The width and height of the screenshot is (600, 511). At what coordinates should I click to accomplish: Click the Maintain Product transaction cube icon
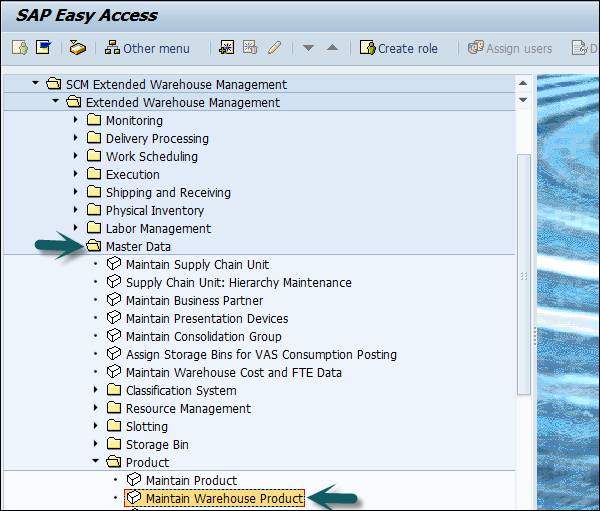click(x=134, y=481)
